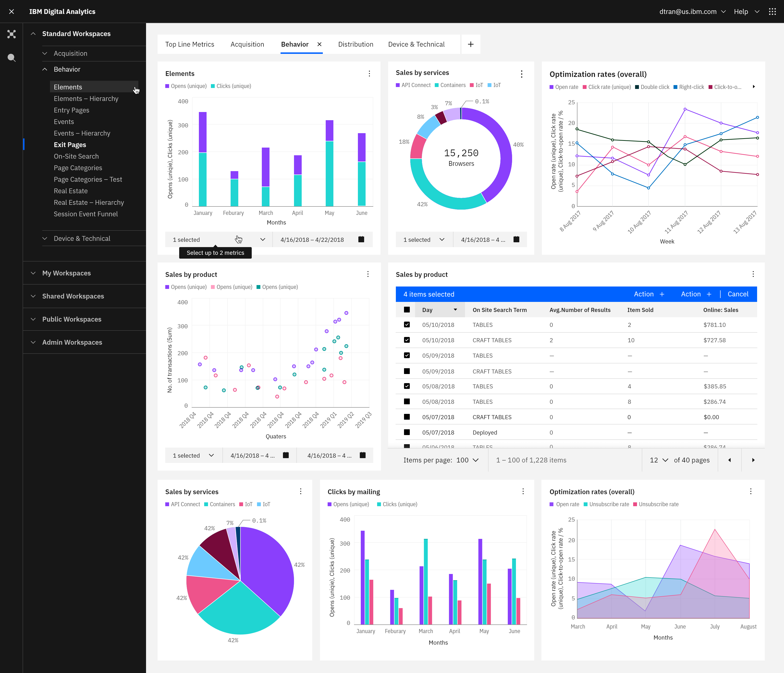784x673 pixels.
Task: Open overflow menu on Clicks by mailing card
Action: (523, 491)
